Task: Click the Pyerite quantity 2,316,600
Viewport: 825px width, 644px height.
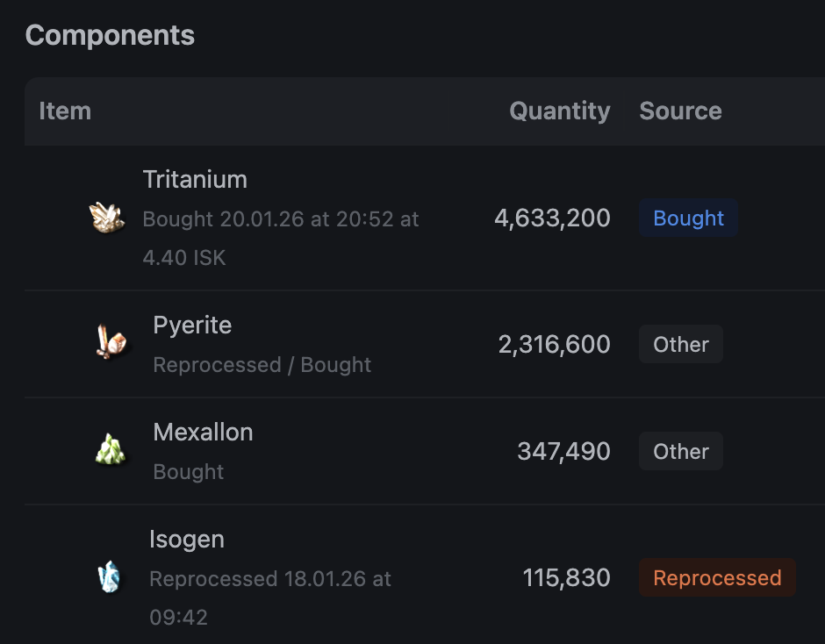Action: pos(554,344)
